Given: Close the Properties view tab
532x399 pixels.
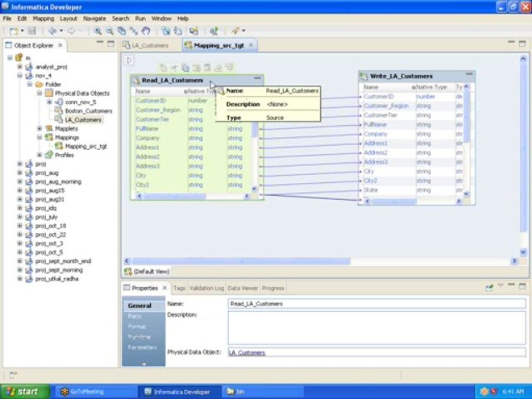Looking at the screenshot, I should click(165, 288).
